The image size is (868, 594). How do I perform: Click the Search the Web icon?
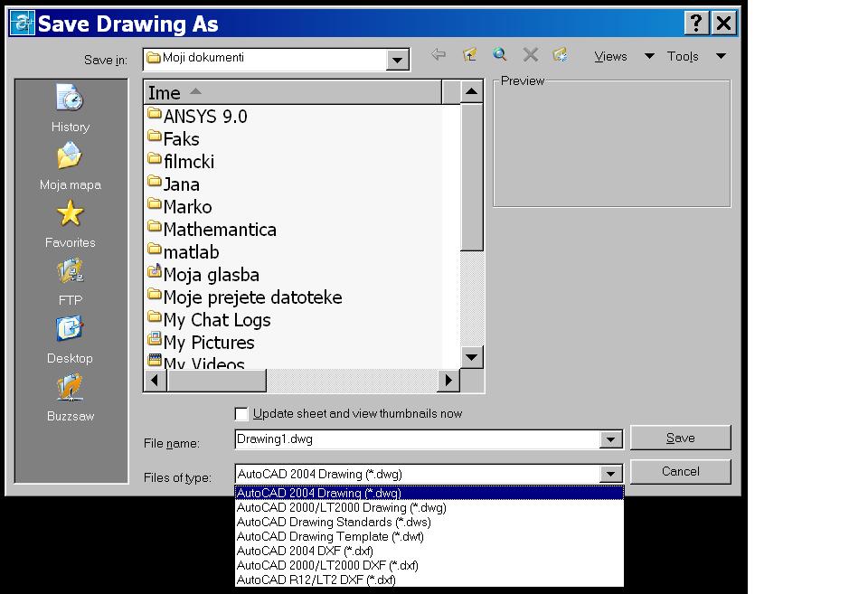point(500,54)
